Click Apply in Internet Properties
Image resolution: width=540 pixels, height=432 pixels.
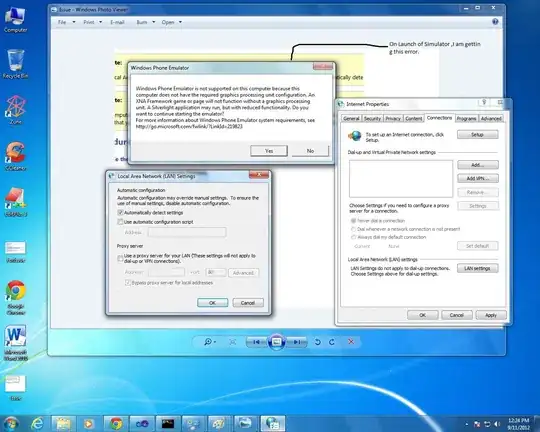[x=491, y=315]
